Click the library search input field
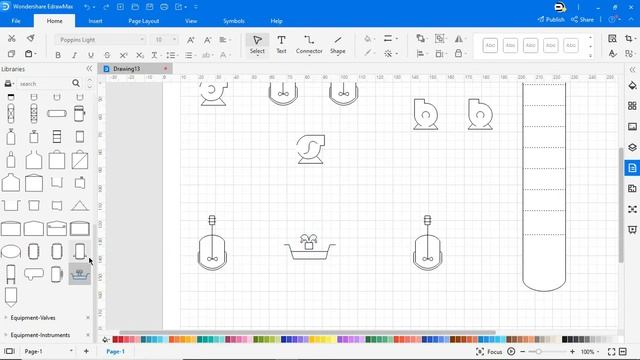 click(x=44, y=84)
